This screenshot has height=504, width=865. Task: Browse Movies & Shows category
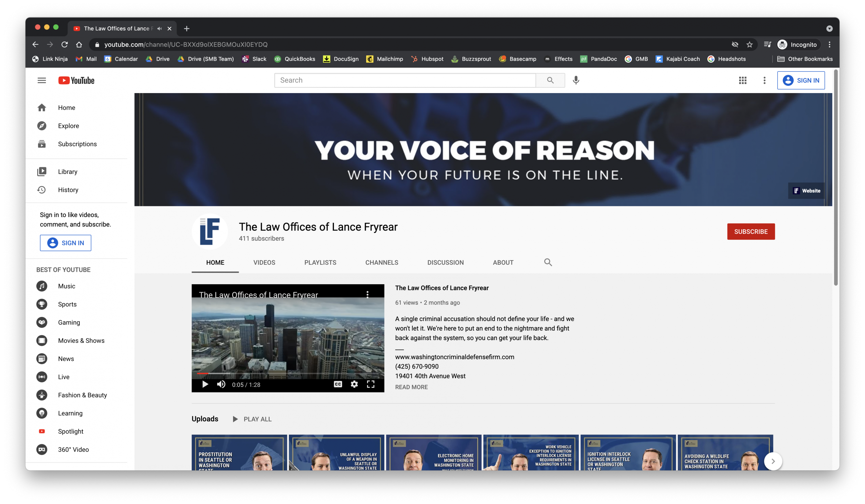(x=76, y=341)
